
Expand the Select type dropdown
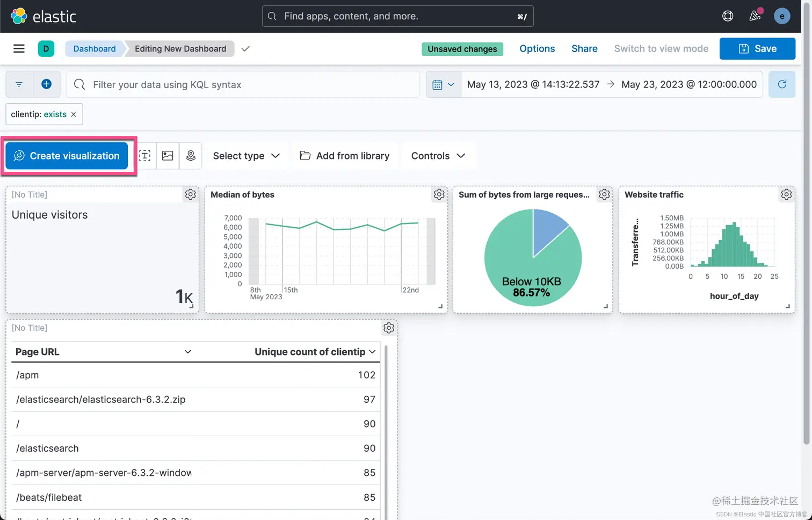pos(247,156)
